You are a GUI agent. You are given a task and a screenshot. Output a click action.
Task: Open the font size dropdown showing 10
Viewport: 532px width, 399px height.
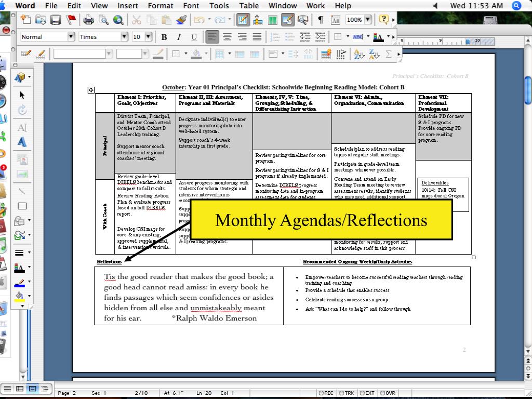149,37
